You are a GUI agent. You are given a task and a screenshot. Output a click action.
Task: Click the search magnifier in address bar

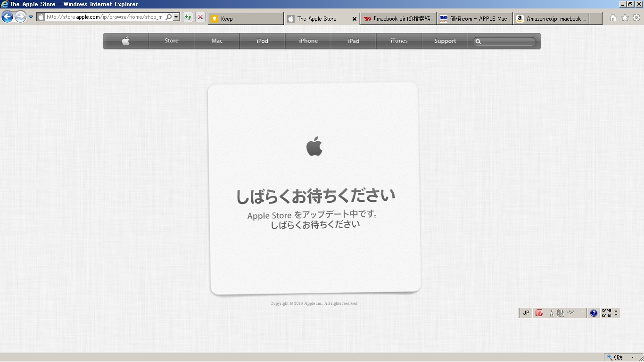[x=169, y=17]
